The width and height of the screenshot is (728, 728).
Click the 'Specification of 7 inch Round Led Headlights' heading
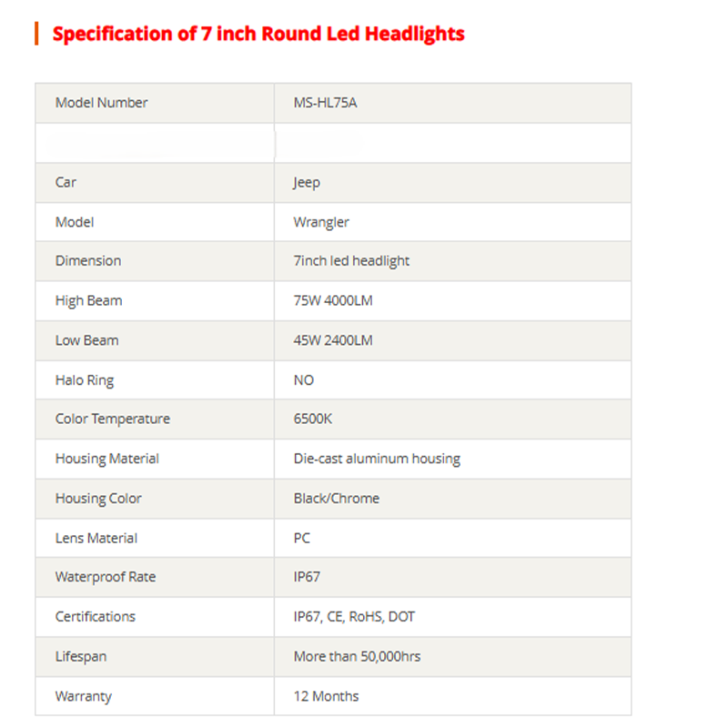(x=258, y=35)
